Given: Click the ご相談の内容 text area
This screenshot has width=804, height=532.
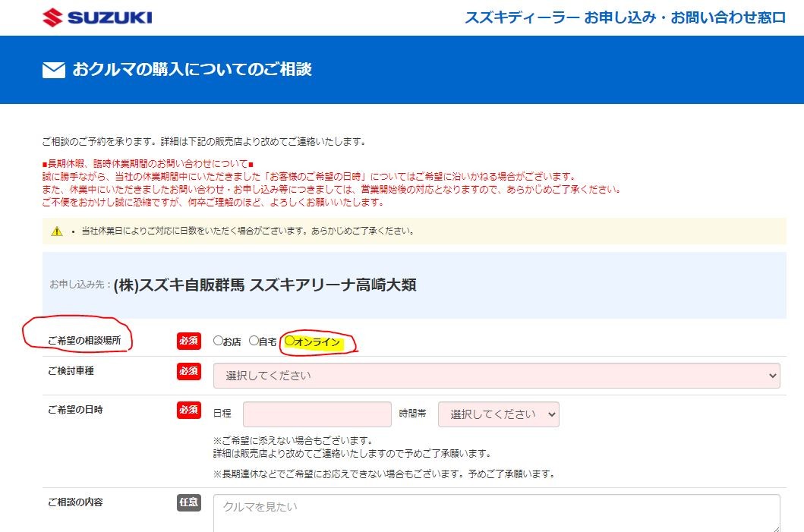Looking at the screenshot, I should (x=497, y=513).
